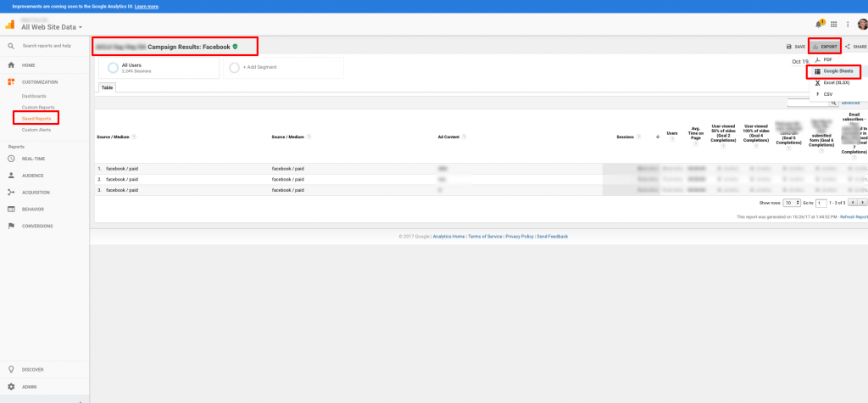Viewport: 868px width, 403px height.
Task: Click the Customization dashboard icon
Action: point(10,82)
